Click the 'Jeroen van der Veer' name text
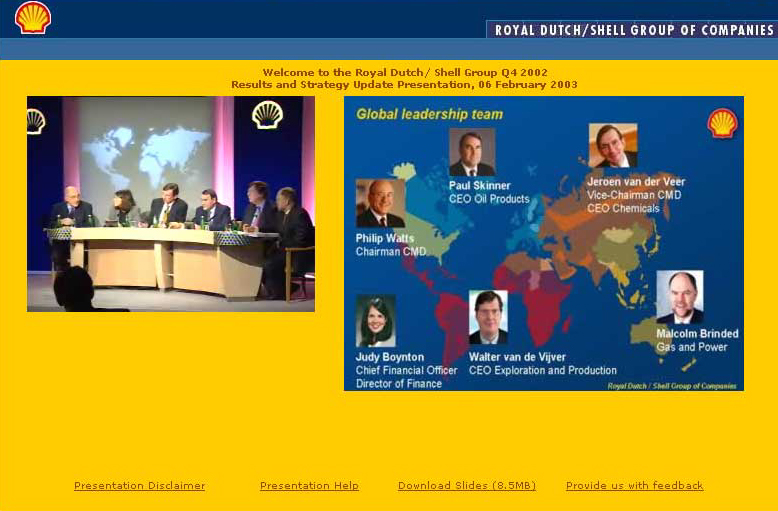 coord(636,182)
